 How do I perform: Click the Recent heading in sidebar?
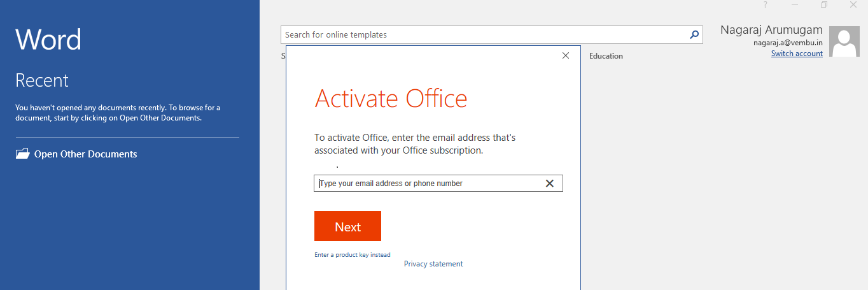pyautogui.click(x=41, y=80)
